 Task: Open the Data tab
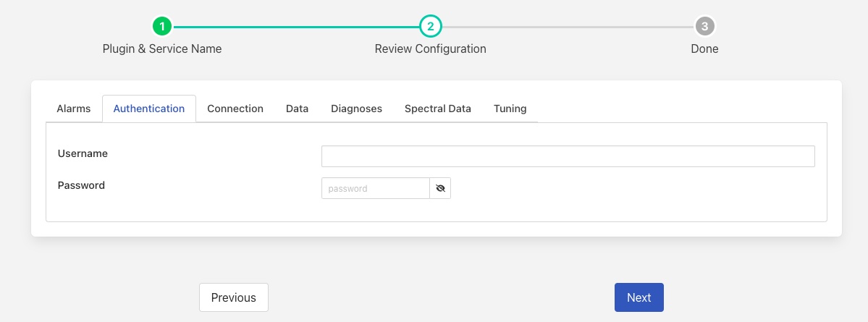click(x=297, y=109)
